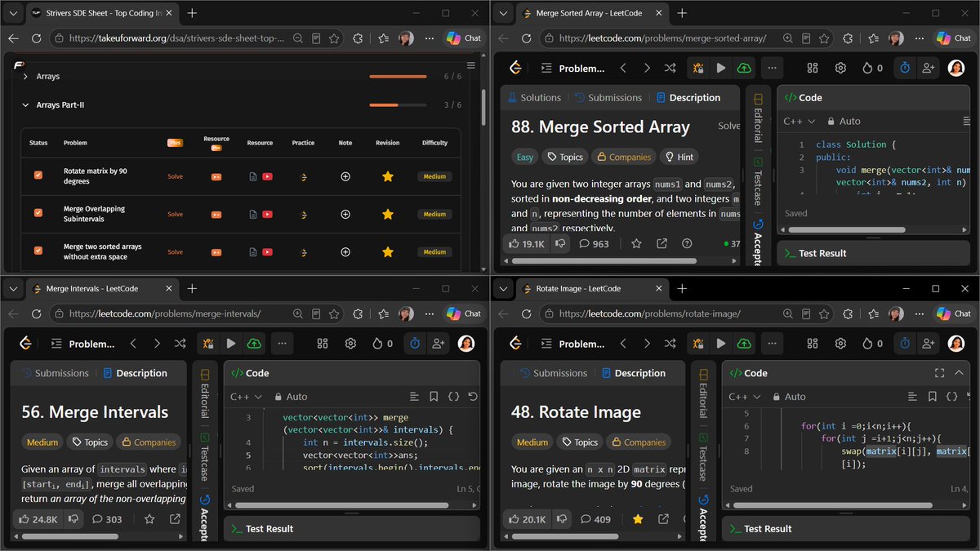Click the debug icon in Merge Sorted Array window

point(697,69)
